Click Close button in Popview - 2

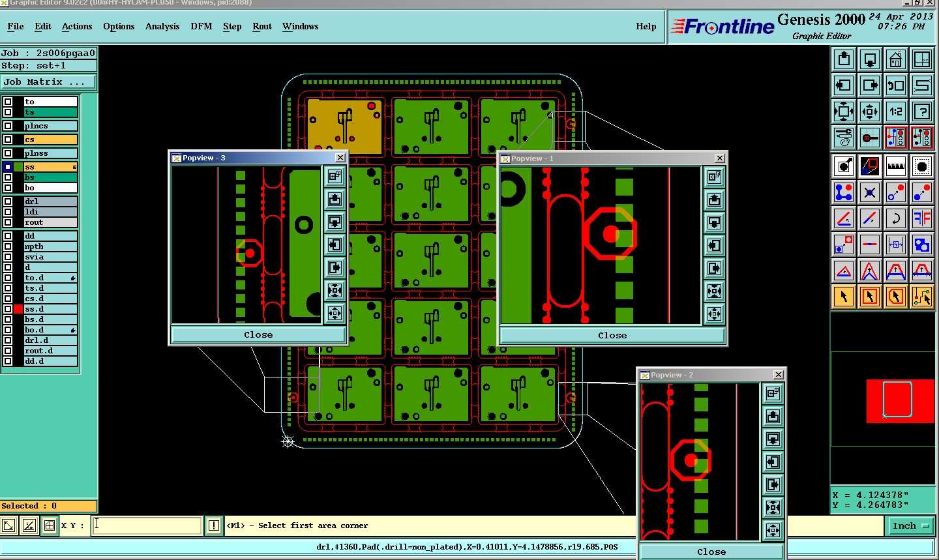tap(711, 552)
